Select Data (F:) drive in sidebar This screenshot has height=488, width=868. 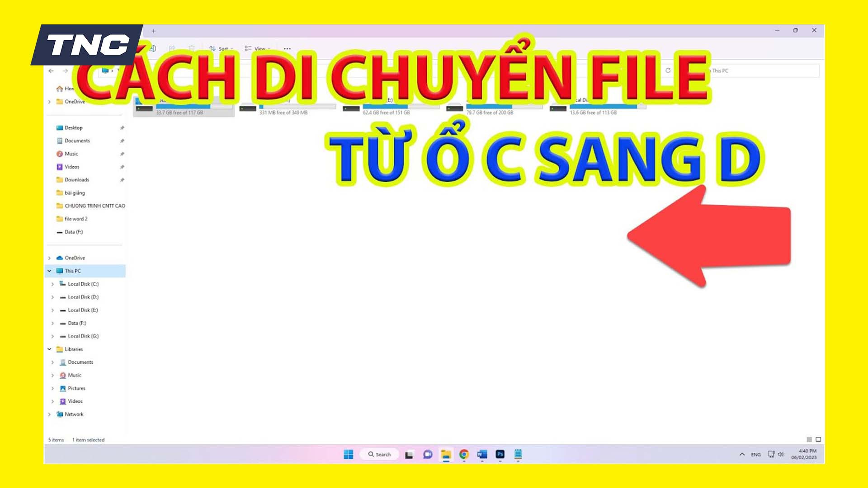pyautogui.click(x=76, y=322)
